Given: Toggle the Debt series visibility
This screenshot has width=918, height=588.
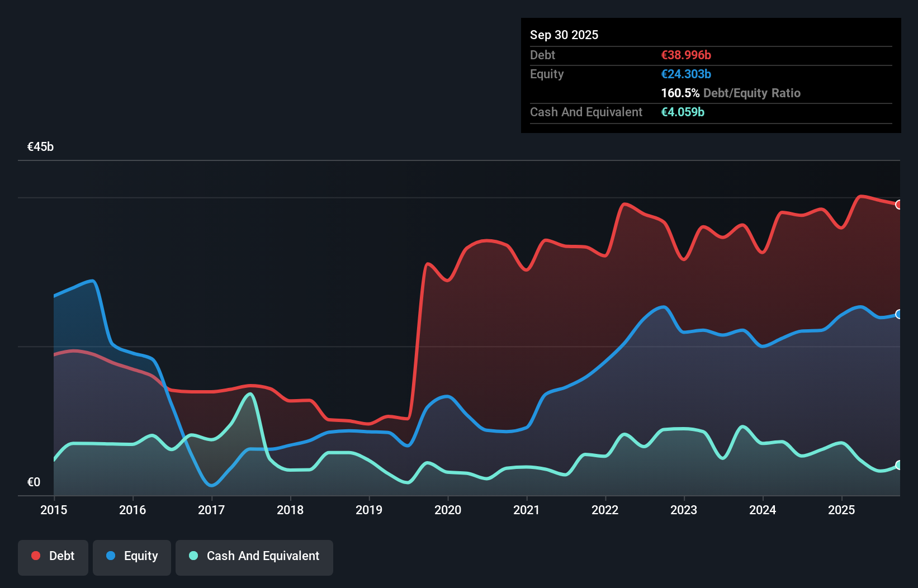Looking at the screenshot, I should point(53,557).
